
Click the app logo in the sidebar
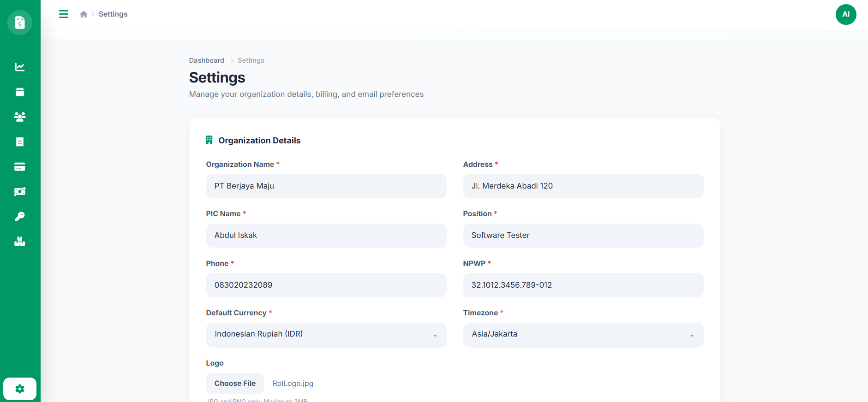point(20,22)
